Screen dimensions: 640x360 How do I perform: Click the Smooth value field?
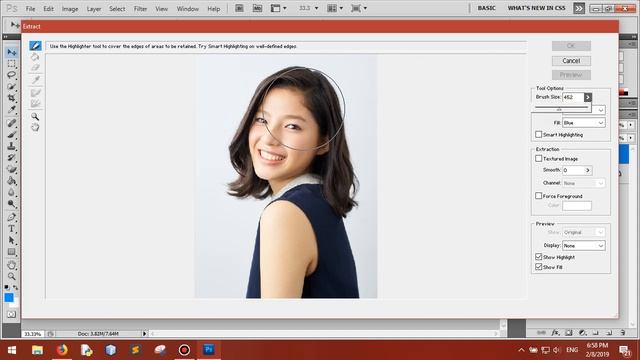[x=573, y=170]
